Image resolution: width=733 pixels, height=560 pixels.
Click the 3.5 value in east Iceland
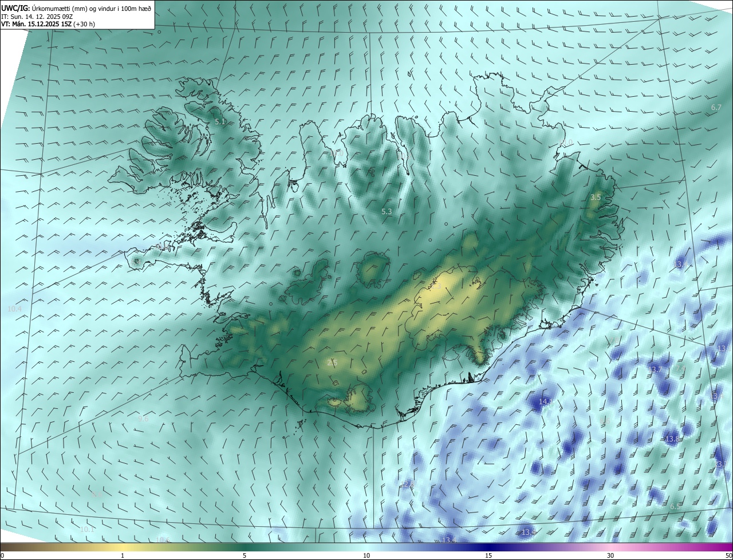tap(596, 197)
